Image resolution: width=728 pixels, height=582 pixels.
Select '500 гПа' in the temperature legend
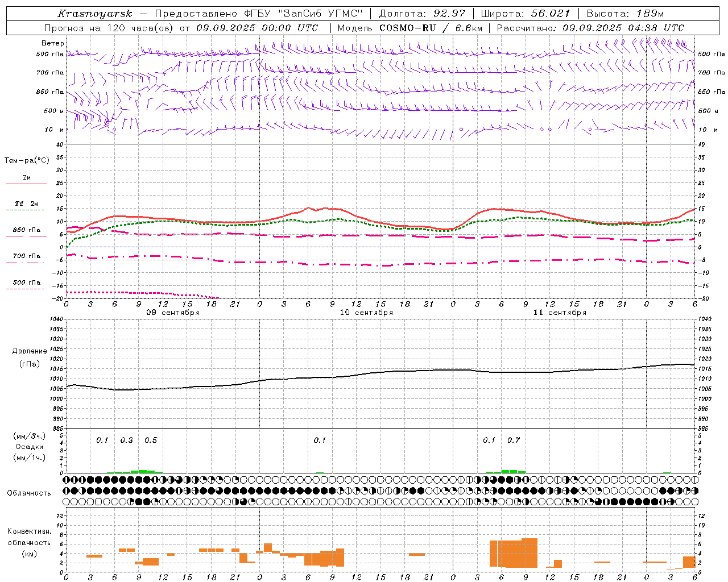[27, 282]
